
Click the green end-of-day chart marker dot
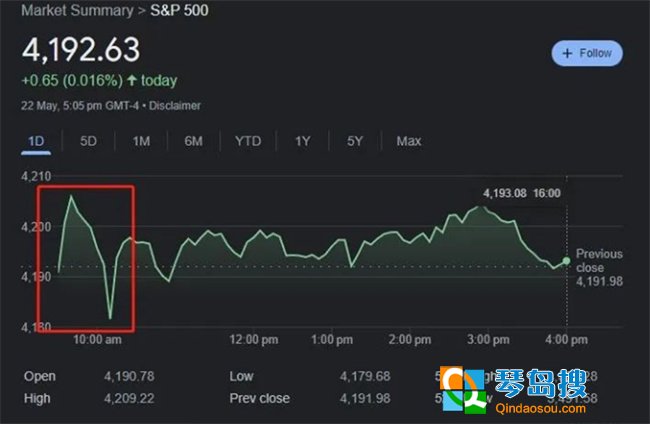566,261
